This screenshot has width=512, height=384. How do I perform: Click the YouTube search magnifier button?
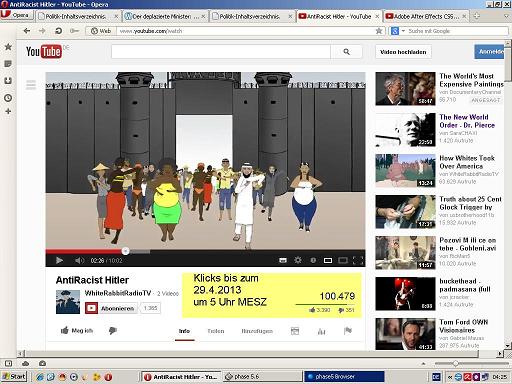(346, 52)
